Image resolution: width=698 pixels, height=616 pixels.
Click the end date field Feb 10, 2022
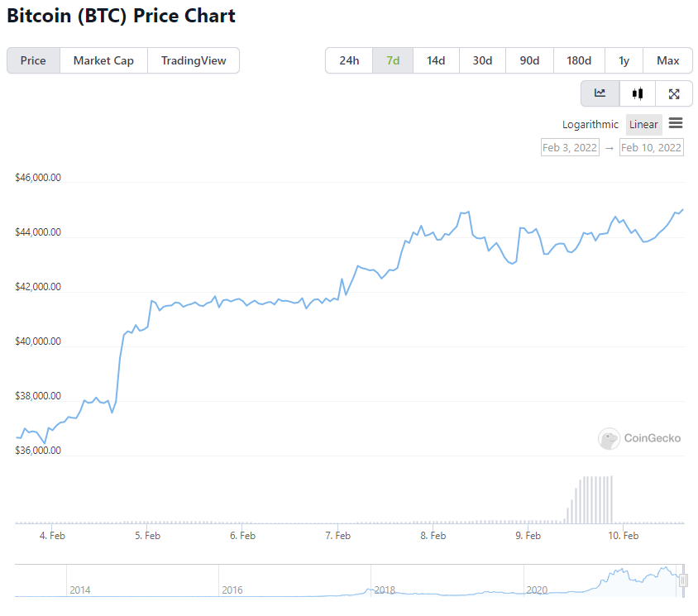[652, 147]
